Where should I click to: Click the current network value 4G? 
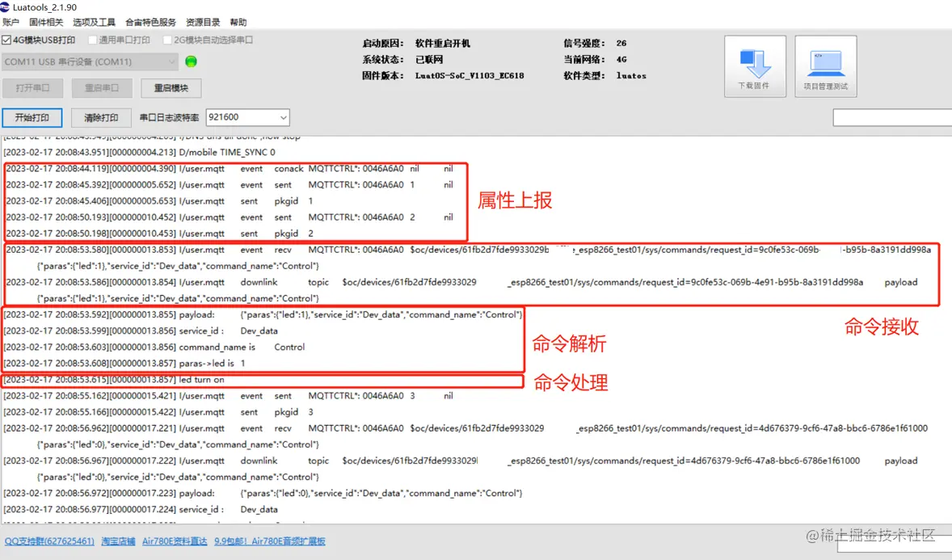point(621,60)
